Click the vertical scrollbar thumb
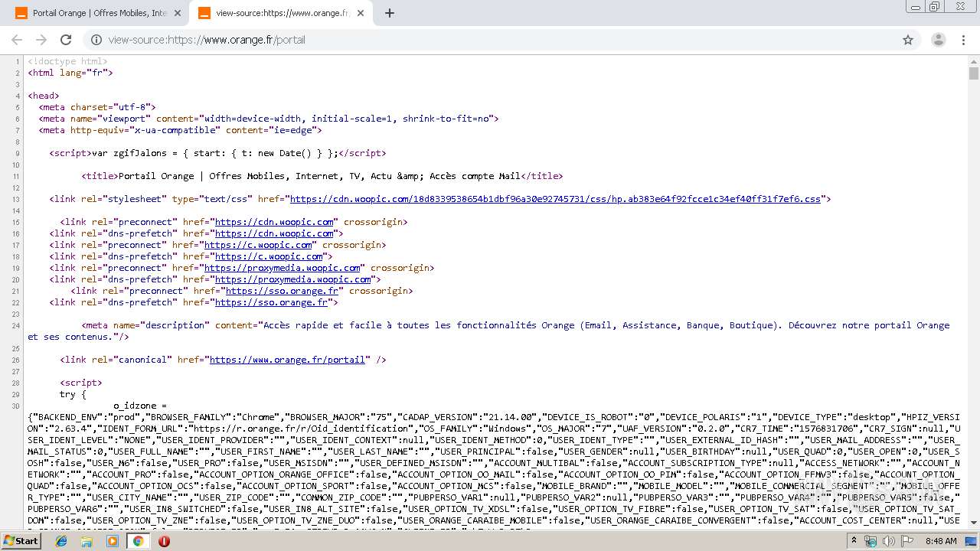Viewport: 980px width, 551px height. pyautogui.click(x=973, y=73)
